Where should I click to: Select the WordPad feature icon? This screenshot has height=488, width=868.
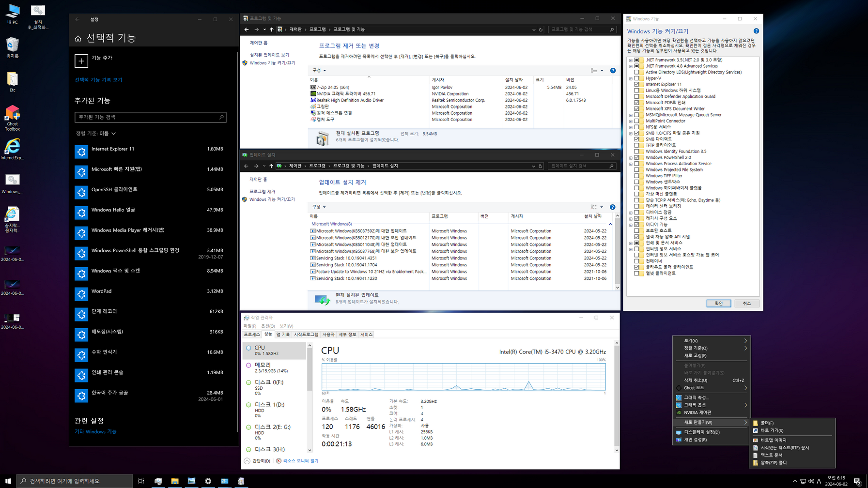tap(81, 294)
